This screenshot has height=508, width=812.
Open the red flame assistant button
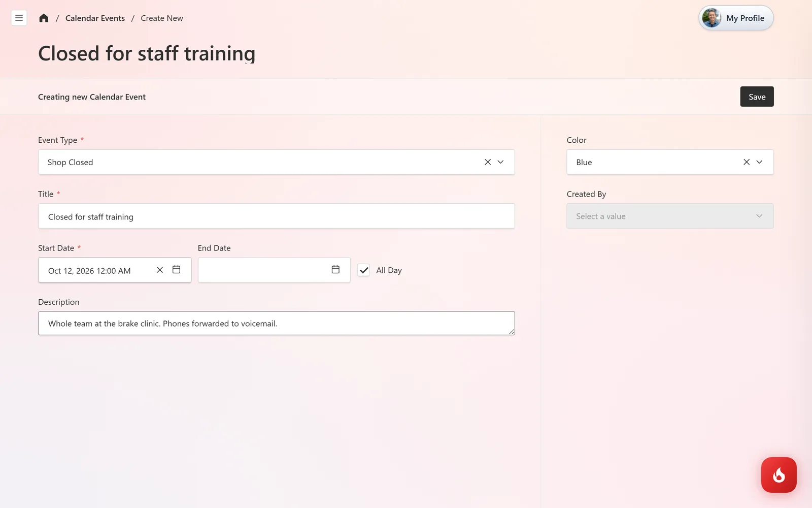coord(779,475)
